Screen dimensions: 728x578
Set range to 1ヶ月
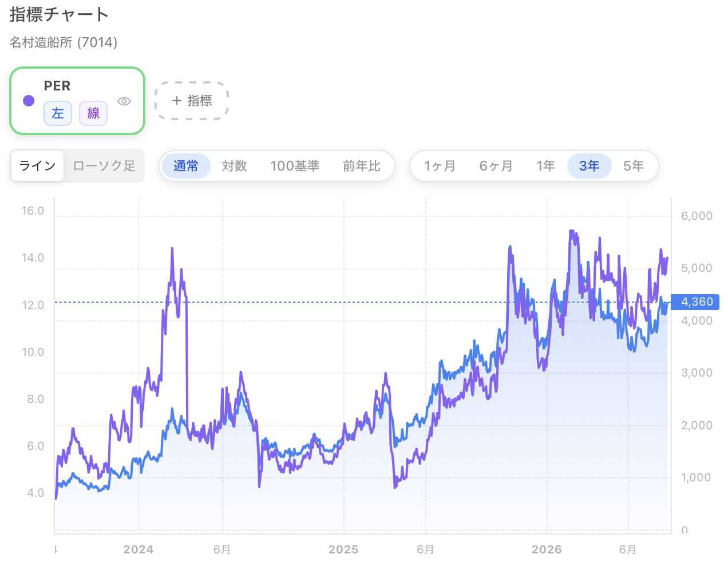coord(440,166)
